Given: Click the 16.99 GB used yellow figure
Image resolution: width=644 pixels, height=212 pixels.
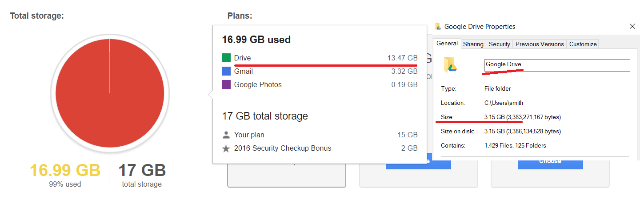Looking at the screenshot, I should 65,170.
